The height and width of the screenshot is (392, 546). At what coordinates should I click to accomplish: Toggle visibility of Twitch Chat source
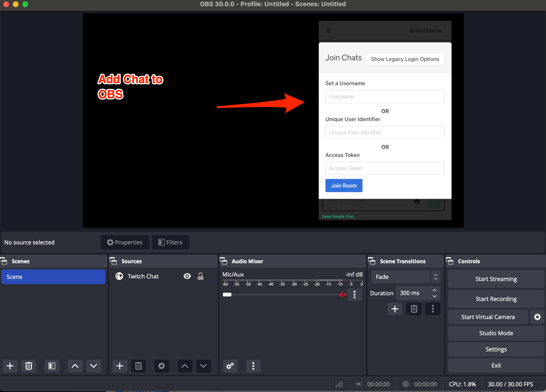(x=187, y=276)
